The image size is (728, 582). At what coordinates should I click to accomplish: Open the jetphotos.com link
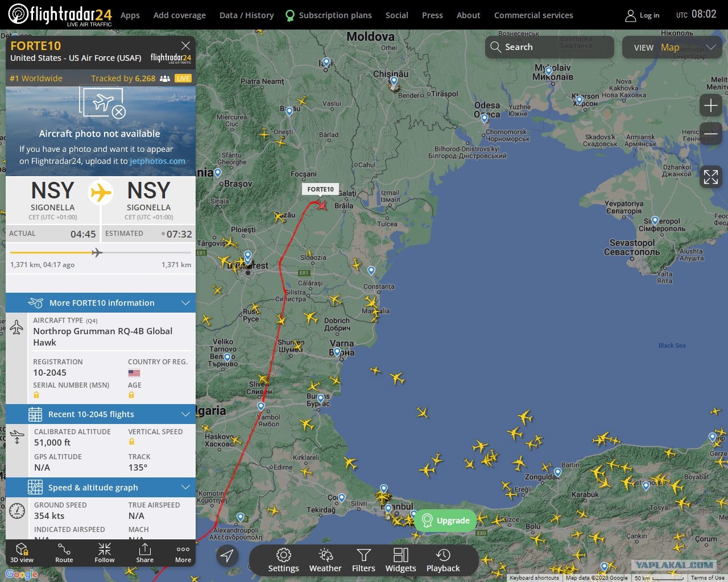[x=158, y=161]
